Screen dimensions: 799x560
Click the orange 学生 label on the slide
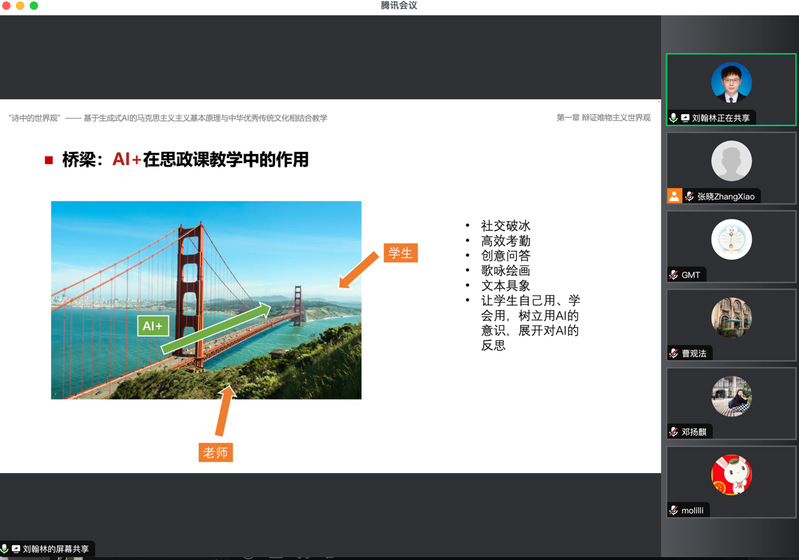point(400,253)
